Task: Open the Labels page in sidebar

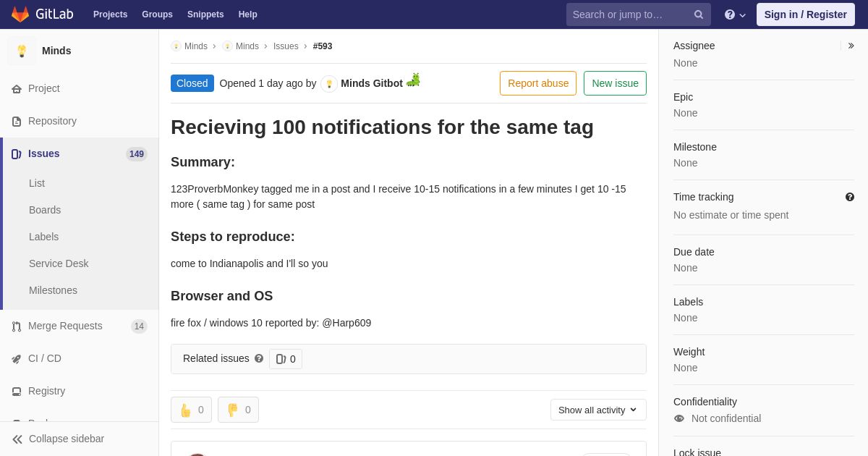Action: click(x=43, y=237)
